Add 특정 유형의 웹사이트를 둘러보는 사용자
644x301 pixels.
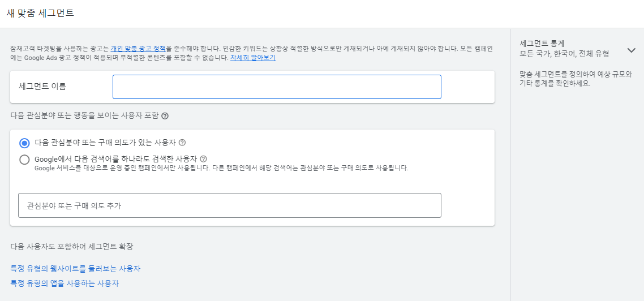click(x=75, y=269)
